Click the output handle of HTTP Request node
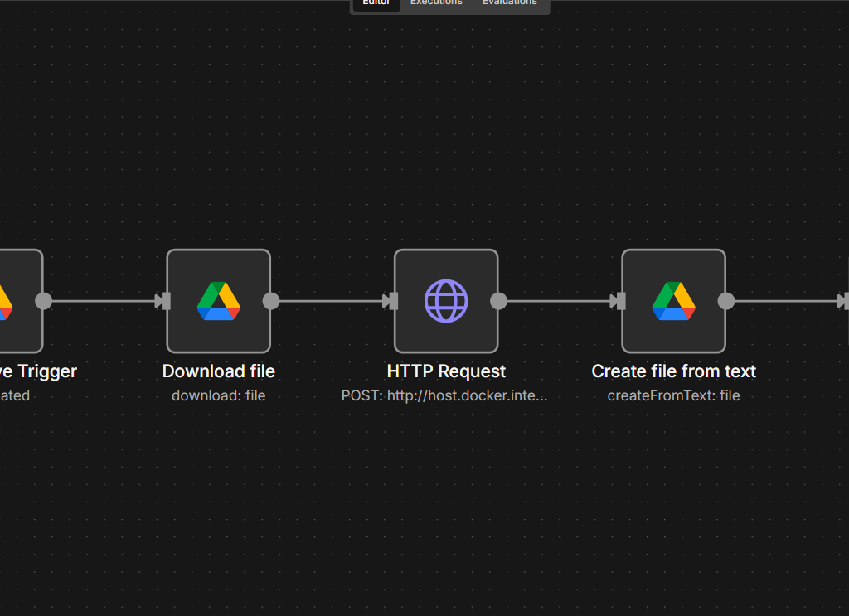 pyautogui.click(x=498, y=301)
